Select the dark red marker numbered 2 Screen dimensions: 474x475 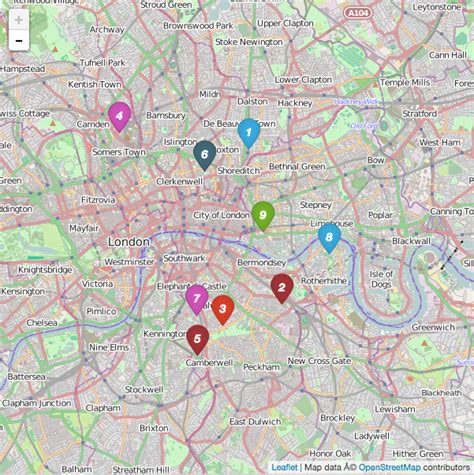(282, 288)
